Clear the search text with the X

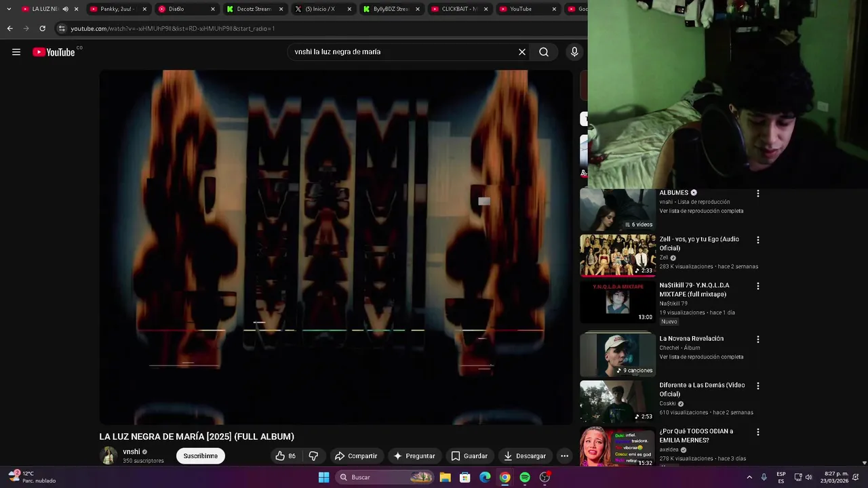click(522, 52)
